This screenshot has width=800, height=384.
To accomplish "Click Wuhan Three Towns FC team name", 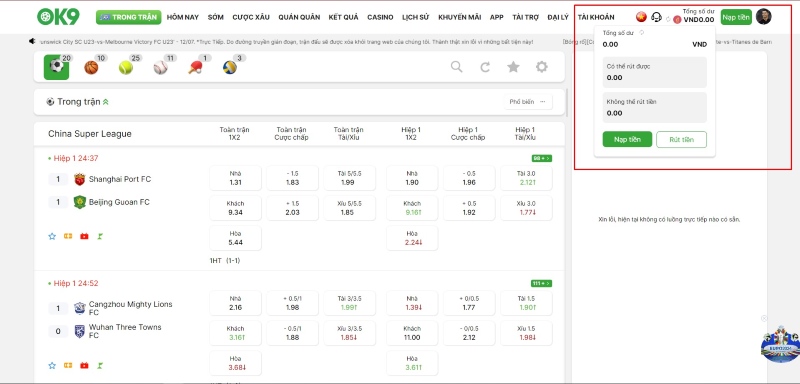I will [125, 331].
